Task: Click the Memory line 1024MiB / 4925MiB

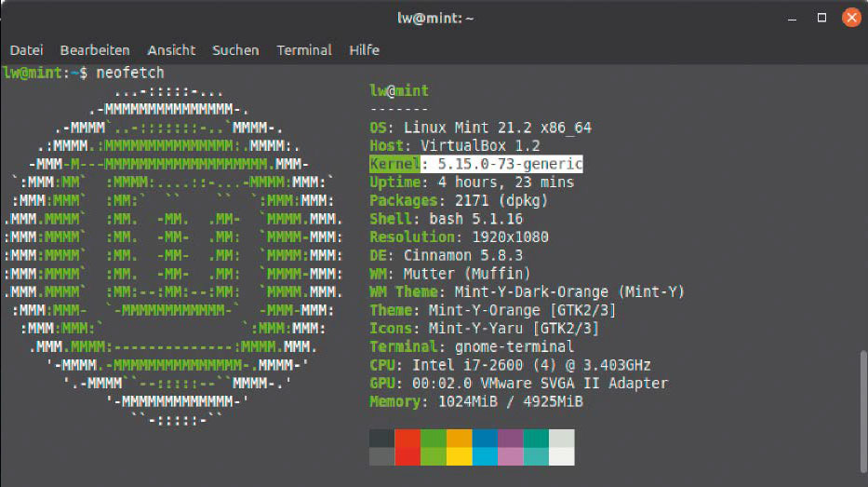Action: [x=476, y=401]
